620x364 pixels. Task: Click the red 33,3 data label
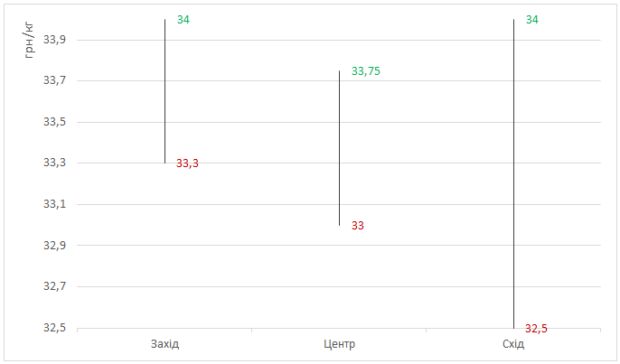tap(187, 163)
